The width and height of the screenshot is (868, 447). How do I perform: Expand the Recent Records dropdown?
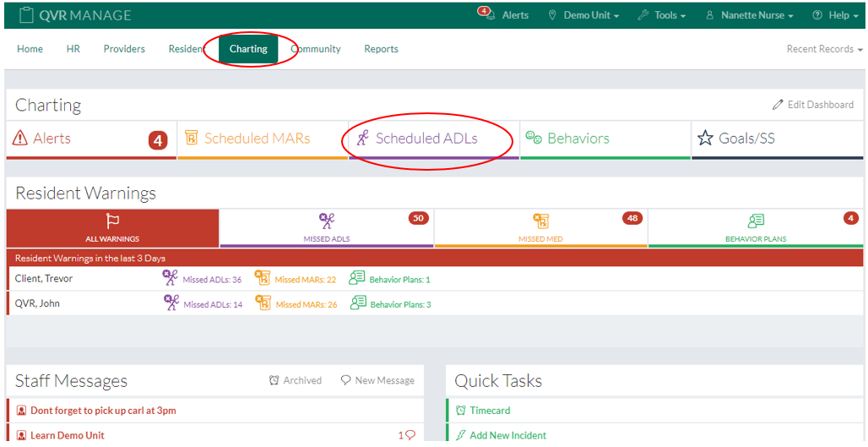point(824,49)
